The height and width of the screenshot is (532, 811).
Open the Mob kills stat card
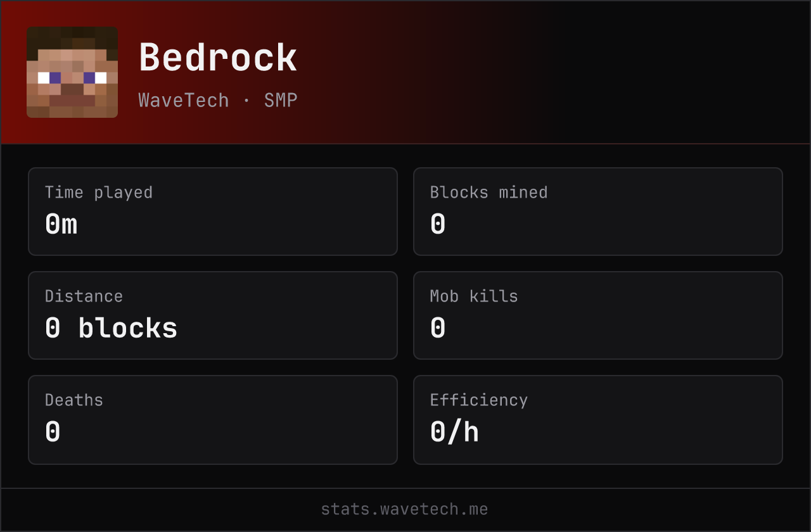pyautogui.click(x=598, y=315)
